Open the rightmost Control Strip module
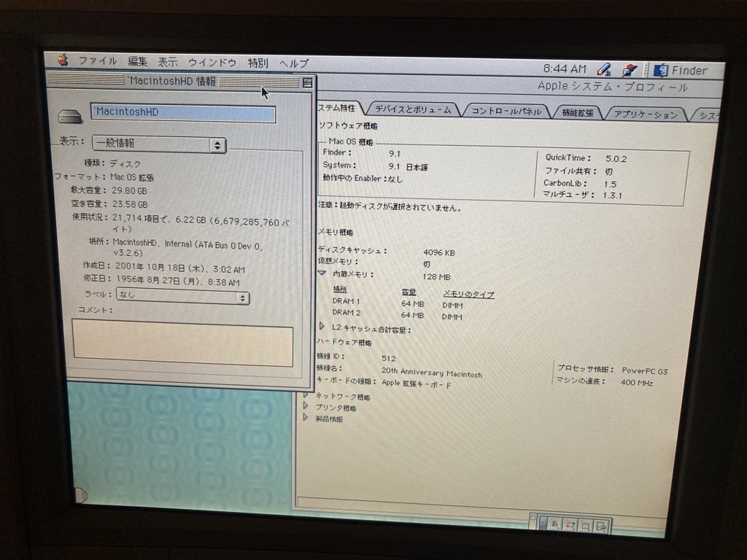Viewport: 747px width, 560px height. click(x=602, y=526)
